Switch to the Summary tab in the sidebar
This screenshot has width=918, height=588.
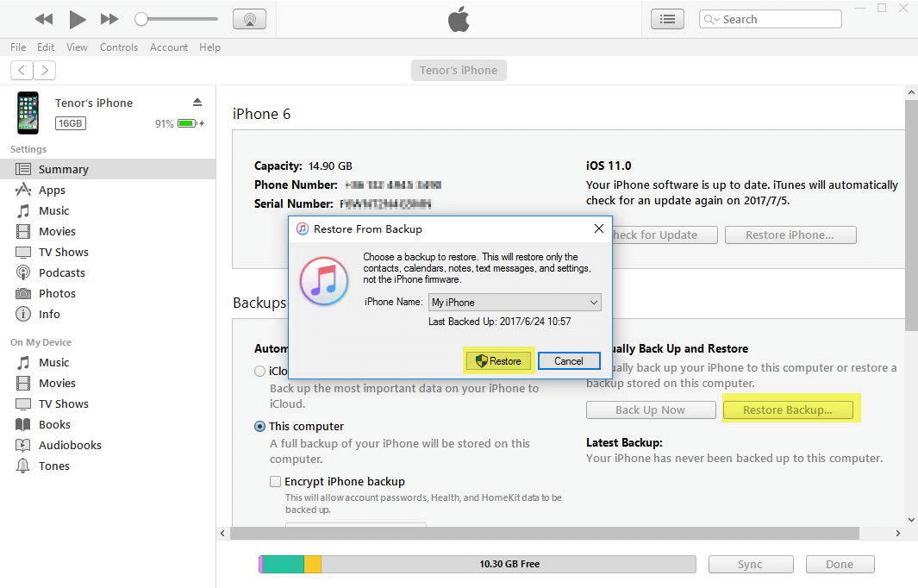(64, 169)
